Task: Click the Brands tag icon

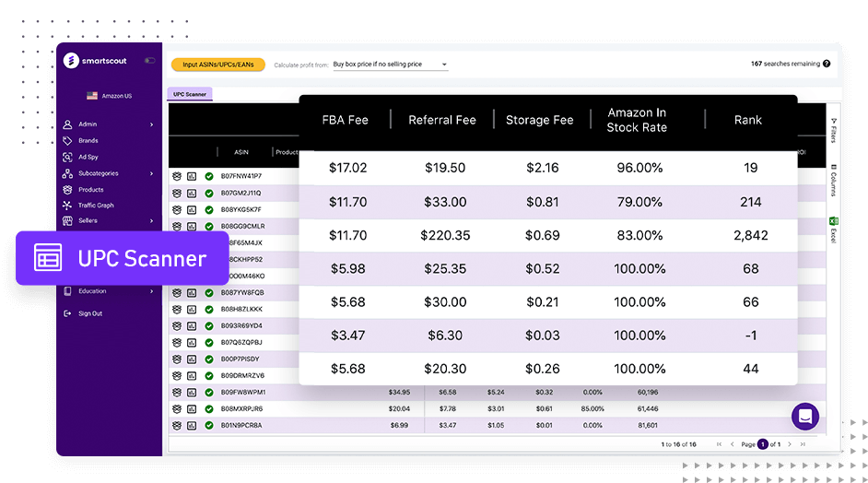Action: 67,141
